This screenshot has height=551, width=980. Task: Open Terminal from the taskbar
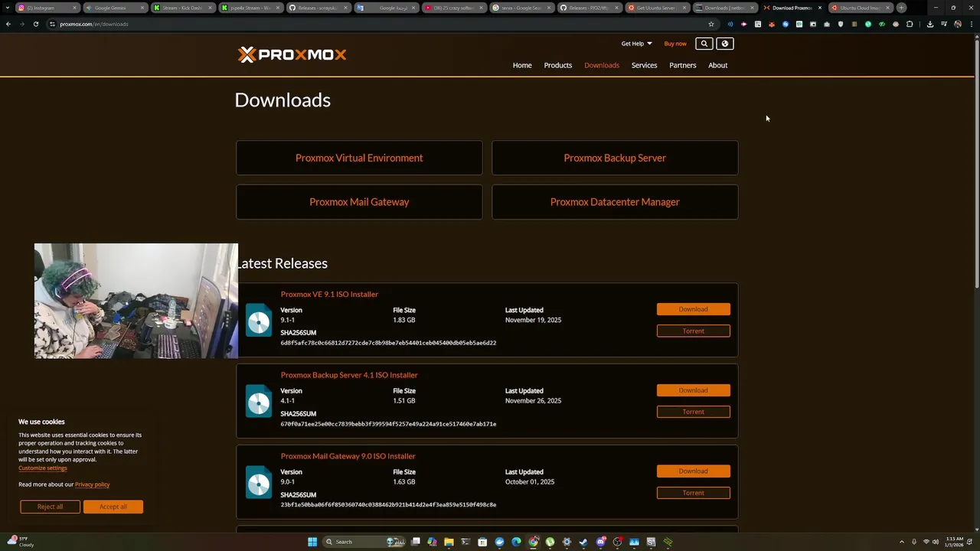point(465,542)
